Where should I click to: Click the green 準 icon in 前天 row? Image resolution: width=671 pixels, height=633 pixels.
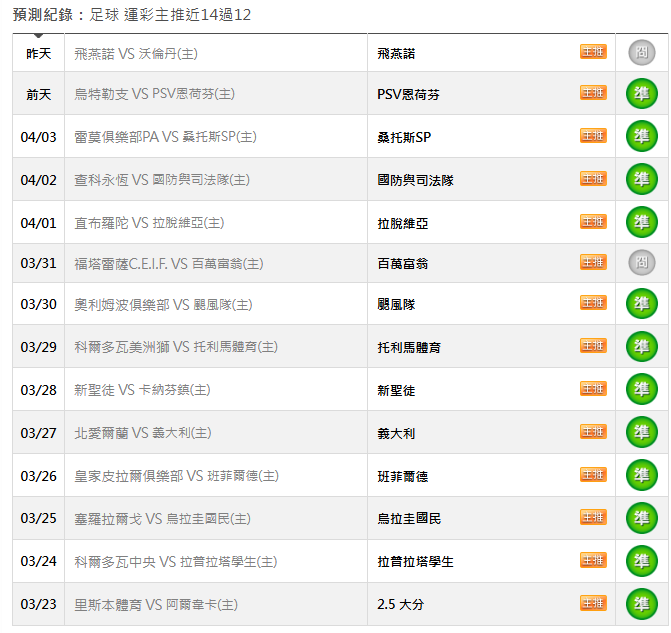point(641,93)
